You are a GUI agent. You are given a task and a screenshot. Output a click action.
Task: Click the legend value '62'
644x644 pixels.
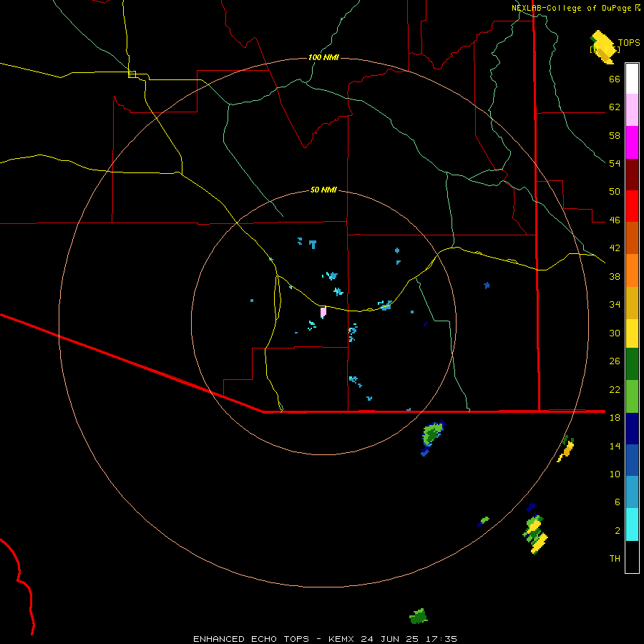pos(615,107)
